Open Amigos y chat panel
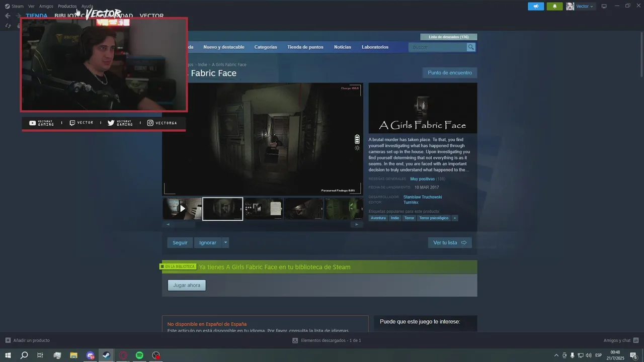Screen dimensions: 644x362 point(621,340)
